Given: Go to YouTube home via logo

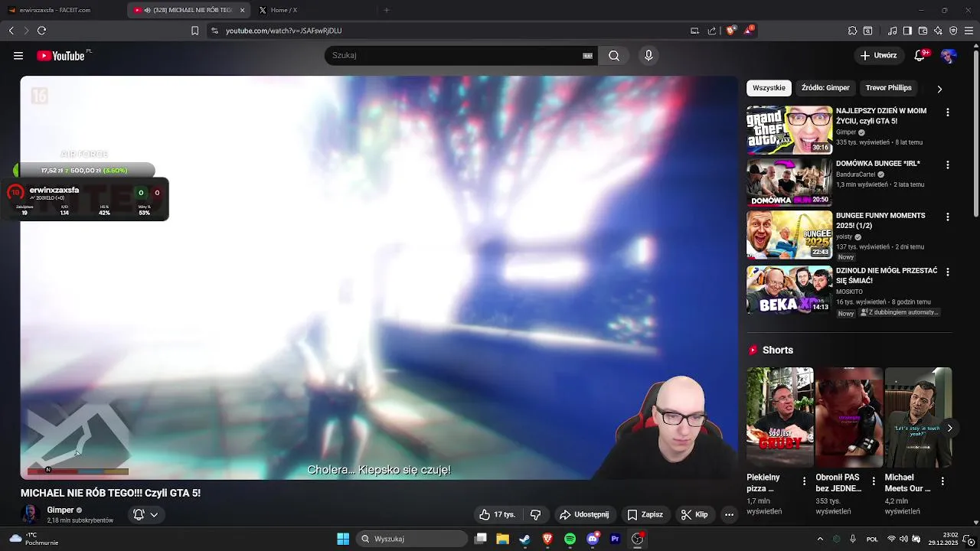Looking at the screenshot, I should 60,56.
